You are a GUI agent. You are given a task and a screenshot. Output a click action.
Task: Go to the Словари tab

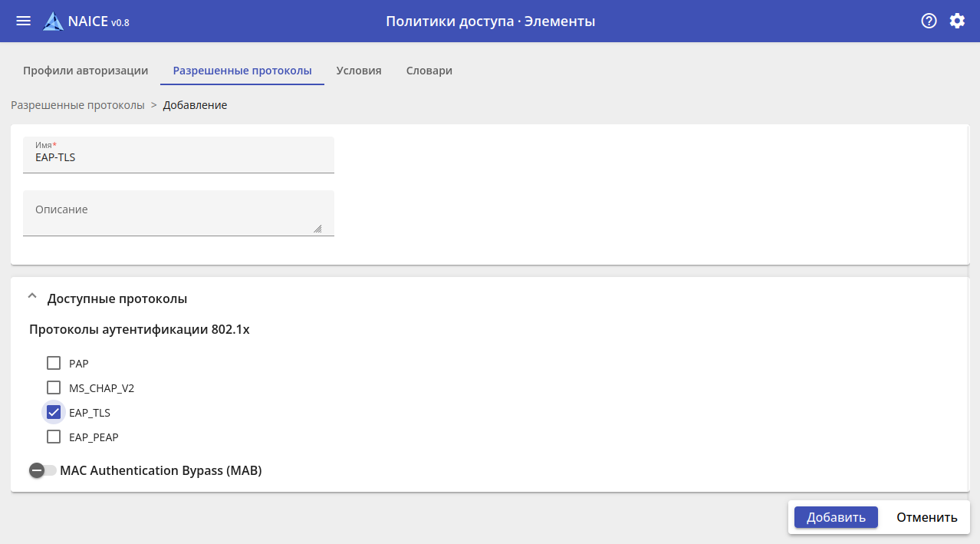coord(429,71)
